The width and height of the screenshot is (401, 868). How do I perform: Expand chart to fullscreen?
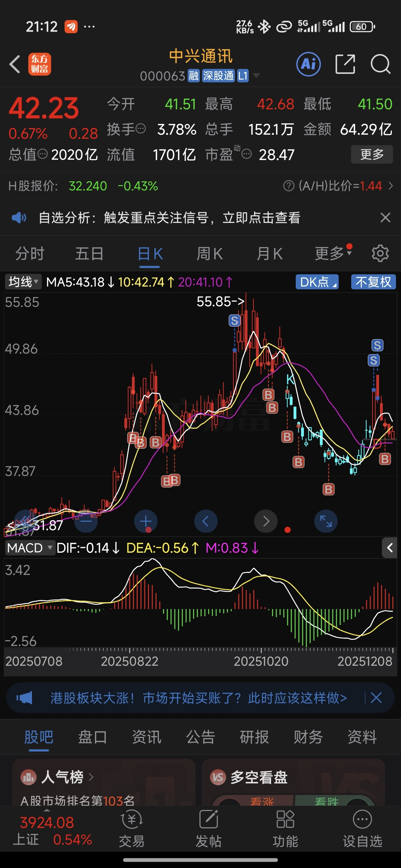coord(326,521)
